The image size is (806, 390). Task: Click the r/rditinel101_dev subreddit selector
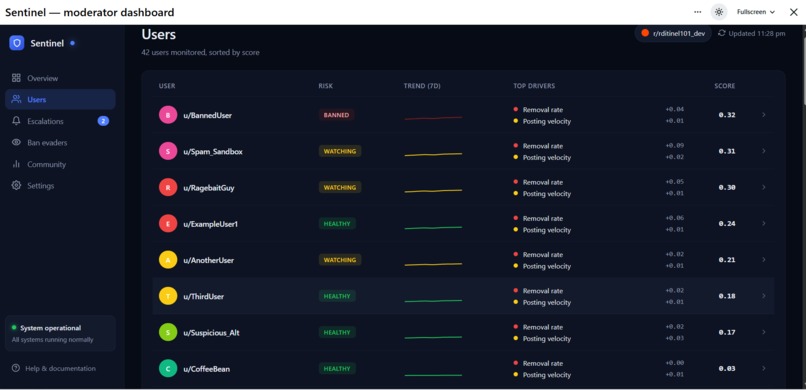click(x=673, y=33)
